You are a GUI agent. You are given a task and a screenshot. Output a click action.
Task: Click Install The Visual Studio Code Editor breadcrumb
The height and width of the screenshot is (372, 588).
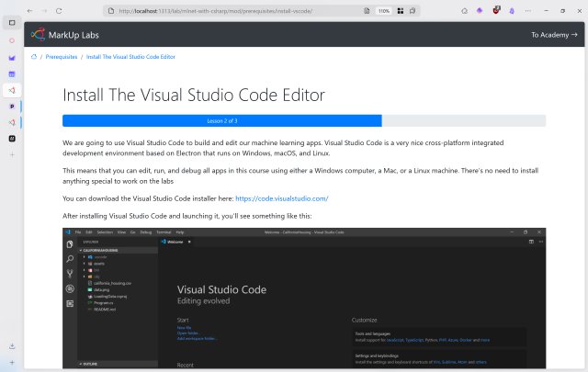[x=130, y=57]
